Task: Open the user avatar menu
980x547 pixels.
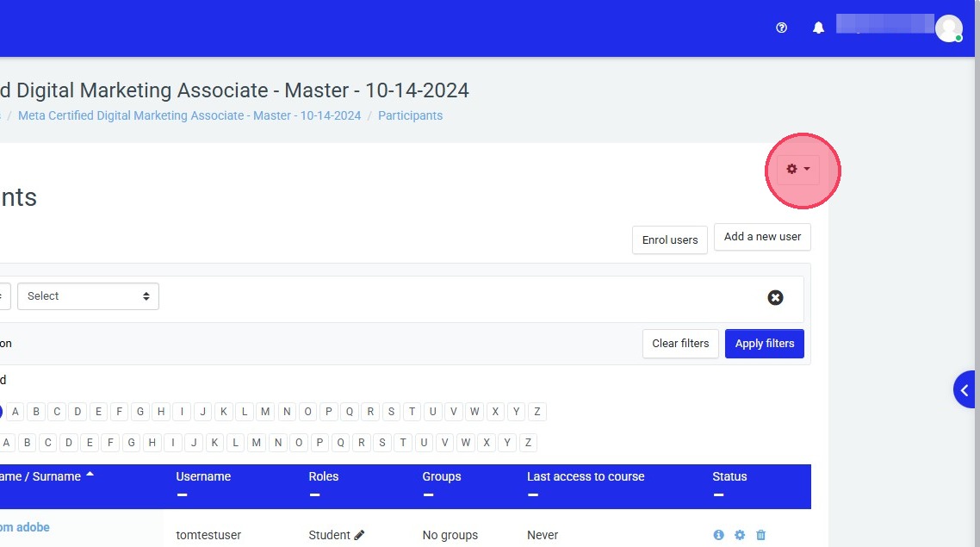Action: pyautogui.click(x=949, y=28)
